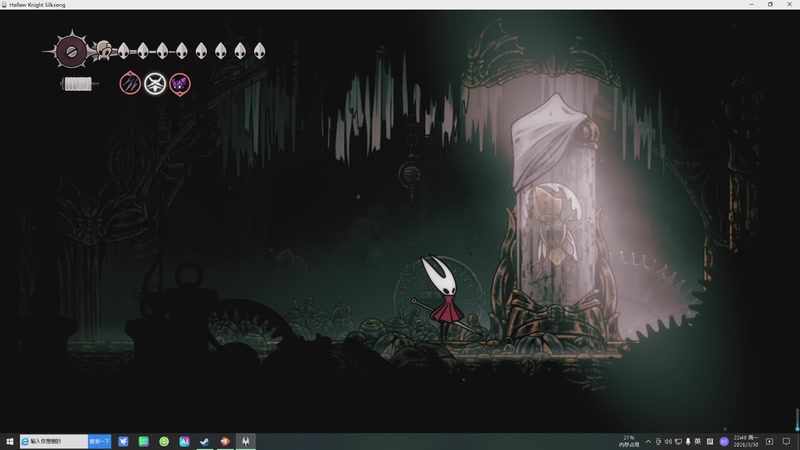Toggle the 英 input language indicator
This screenshot has width=800, height=450.
(697, 442)
